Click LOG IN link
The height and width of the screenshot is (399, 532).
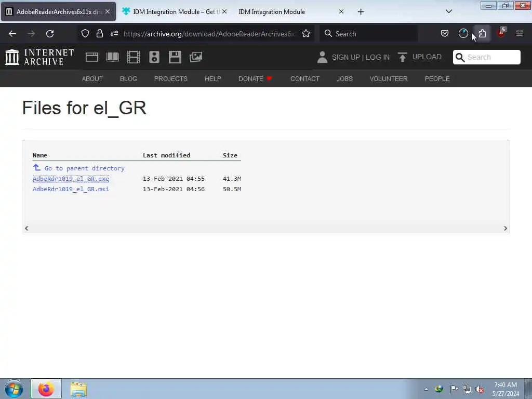378,57
